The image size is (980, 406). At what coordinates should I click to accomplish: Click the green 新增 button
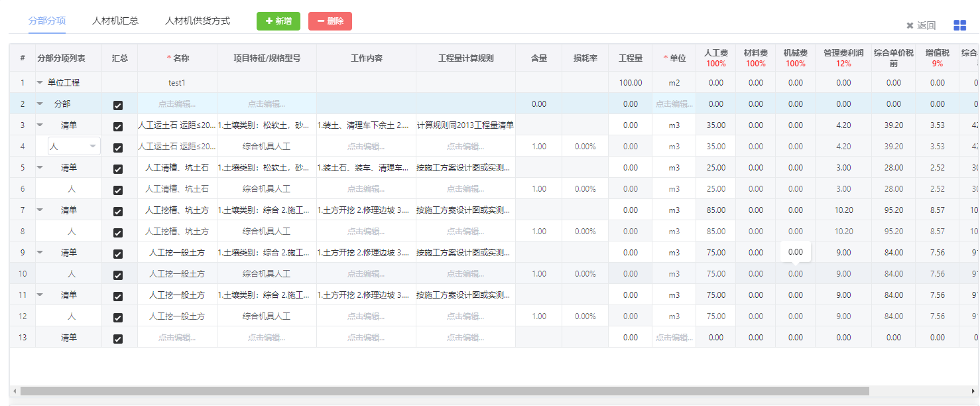pos(278,21)
